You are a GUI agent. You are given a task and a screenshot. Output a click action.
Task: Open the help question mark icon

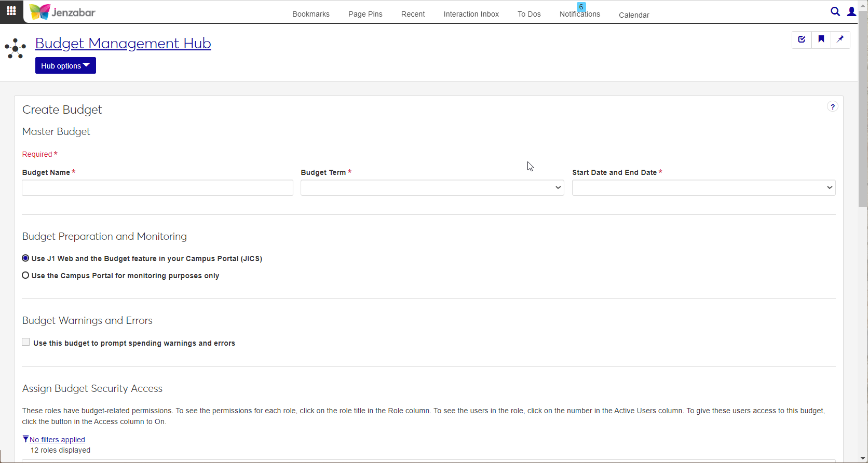point(832,107)
